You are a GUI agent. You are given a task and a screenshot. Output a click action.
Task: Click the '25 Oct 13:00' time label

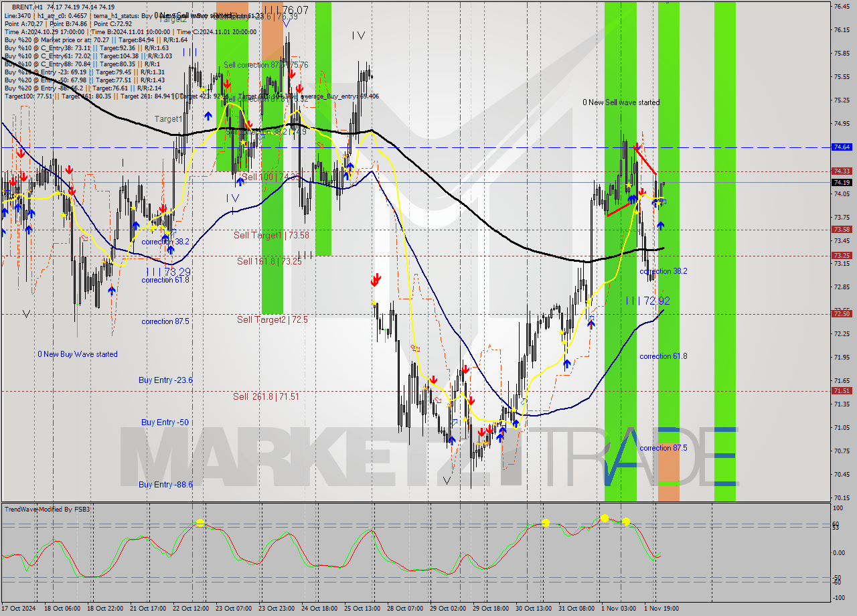362,609
